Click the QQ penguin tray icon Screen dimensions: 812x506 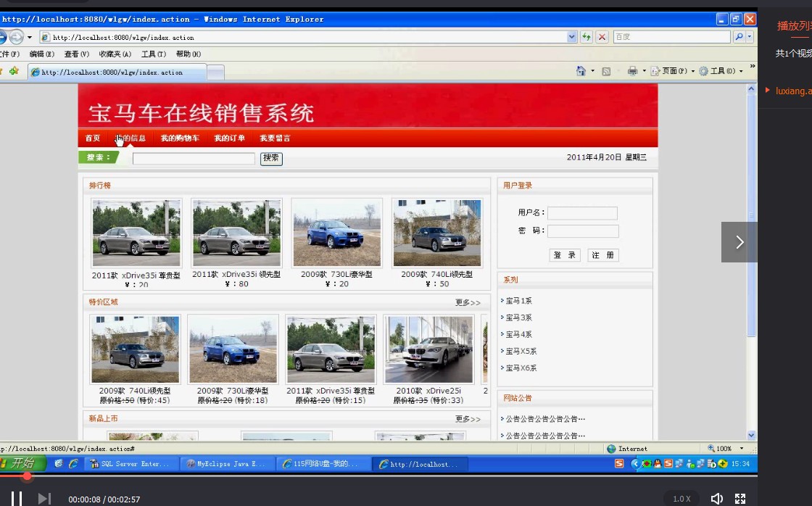pyautogui.click(x=658, y=463)
